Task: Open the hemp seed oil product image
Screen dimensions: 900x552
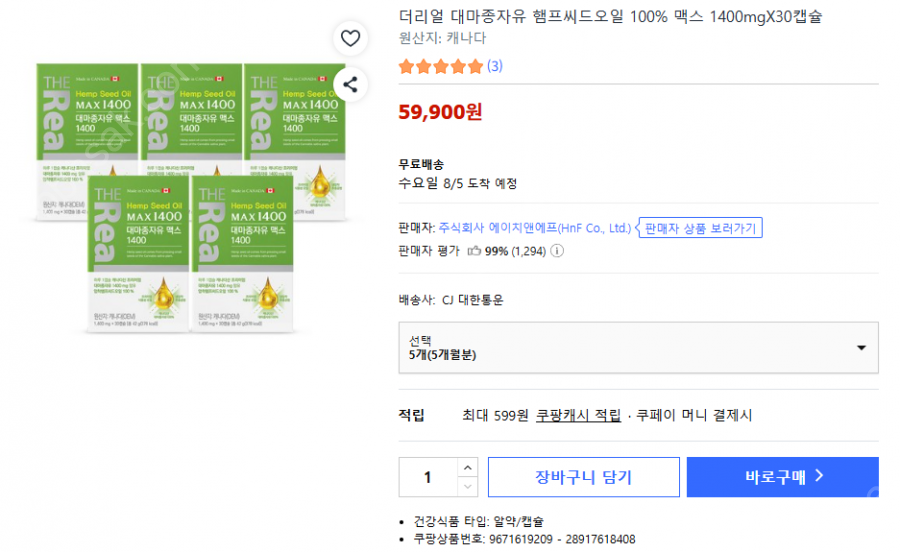Action: point(191,198)
